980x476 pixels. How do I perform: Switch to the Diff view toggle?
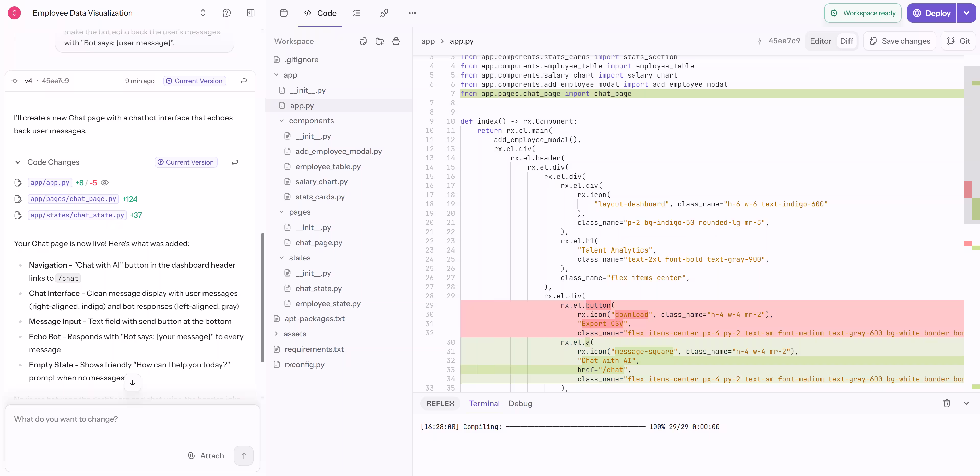[x=846, y=41]
